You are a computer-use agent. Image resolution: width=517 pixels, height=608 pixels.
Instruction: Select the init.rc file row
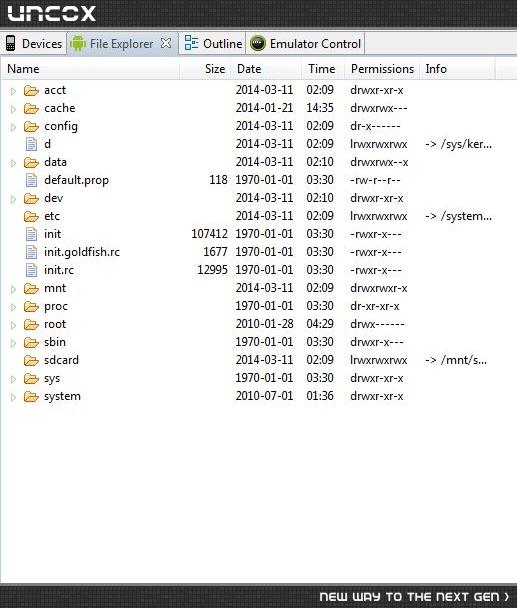[x=248, y=270]
